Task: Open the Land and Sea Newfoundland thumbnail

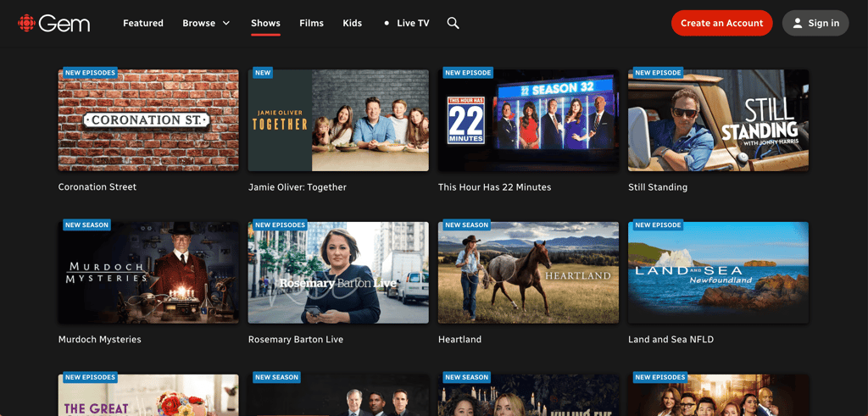Action: coord(719,273)
